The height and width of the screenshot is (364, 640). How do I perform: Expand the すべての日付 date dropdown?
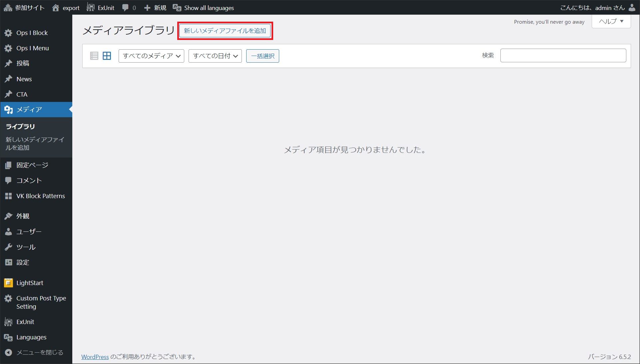click(x=215, y=56)
